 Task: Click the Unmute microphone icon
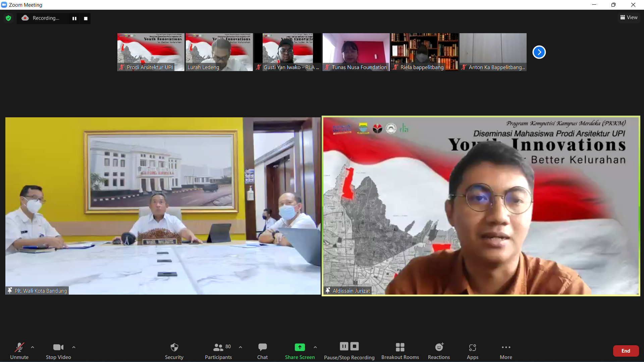click(19, 347)
